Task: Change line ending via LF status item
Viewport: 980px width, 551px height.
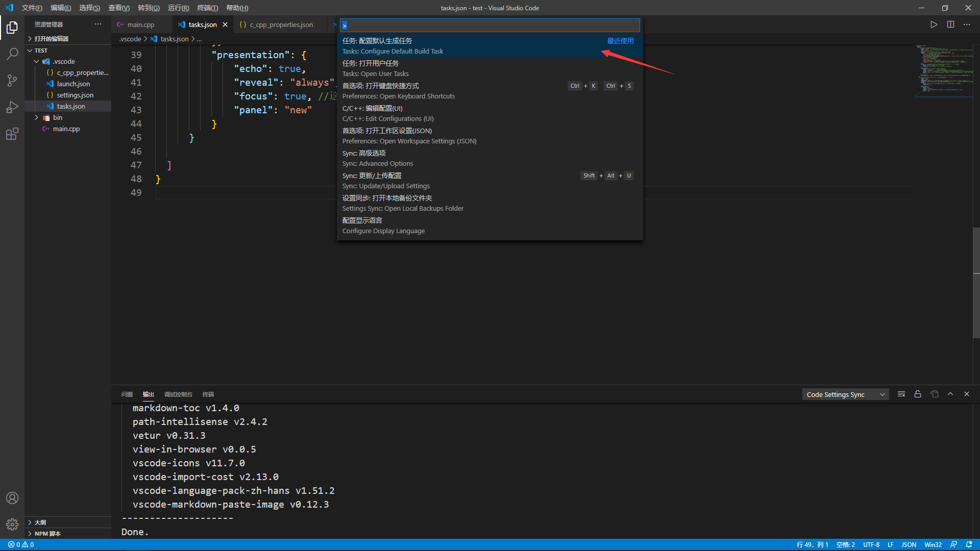Action: pos(891,544)
